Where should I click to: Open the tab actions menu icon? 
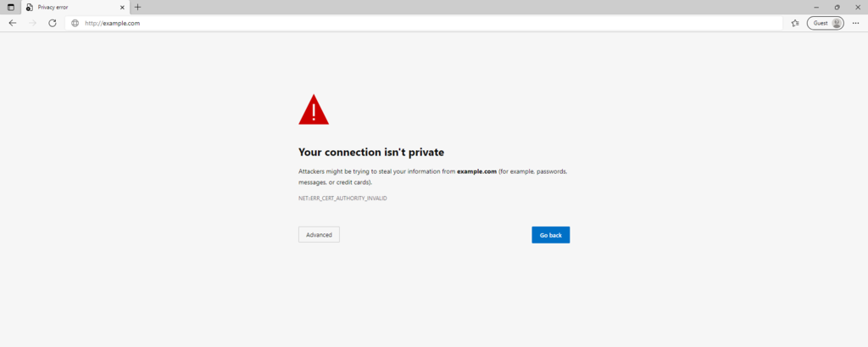[x=10, y=7]
